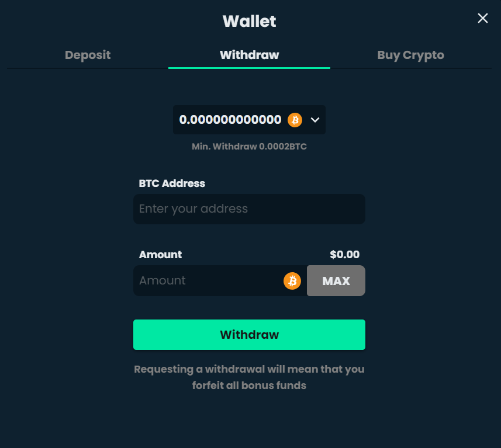Click the Bitcoin icon inside the Amount field

[x=292, y=281]
